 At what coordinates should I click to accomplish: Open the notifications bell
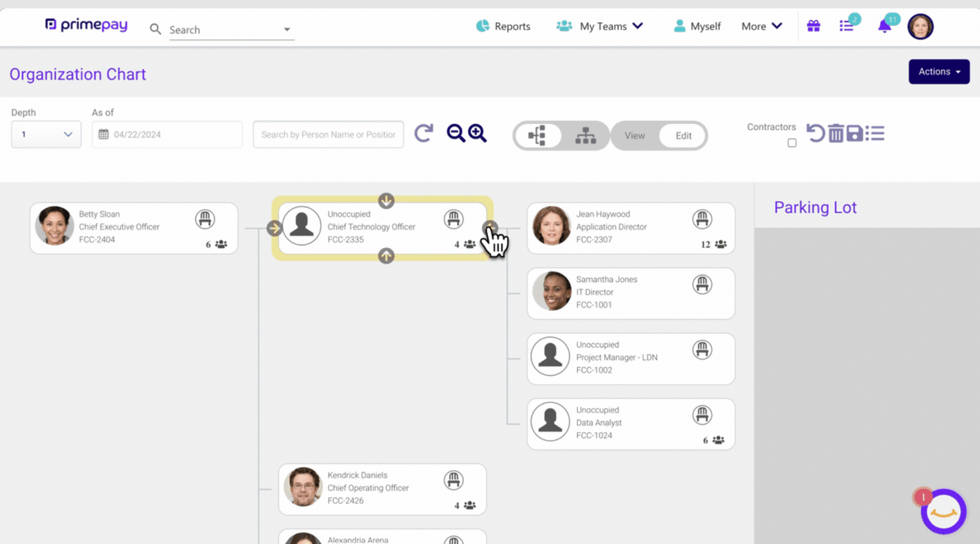(884, 26)
